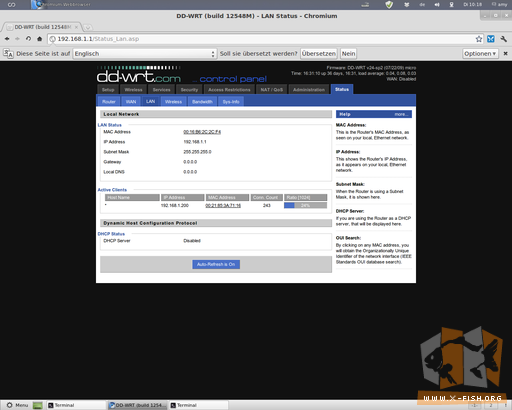Image resolution: width=512 pixels, height=410 pixels.
Task: Switch to second Terminal in taskbar
Action: coord(199,405)
